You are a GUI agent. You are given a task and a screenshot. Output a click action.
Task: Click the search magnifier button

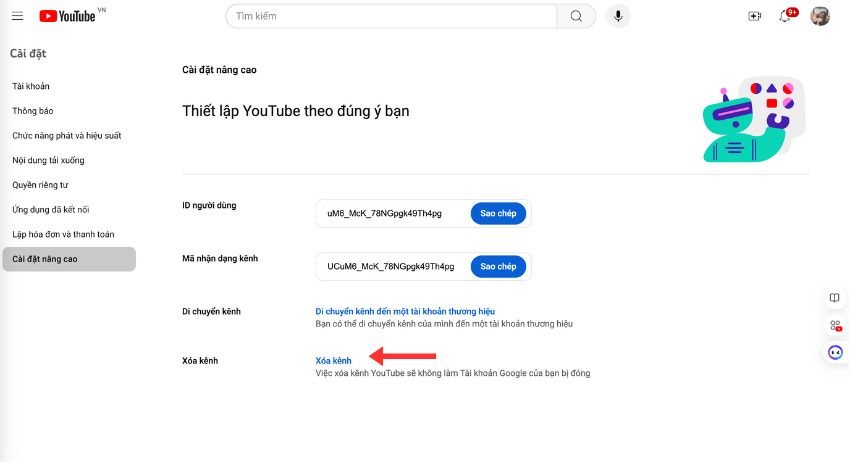coord(576,16)
